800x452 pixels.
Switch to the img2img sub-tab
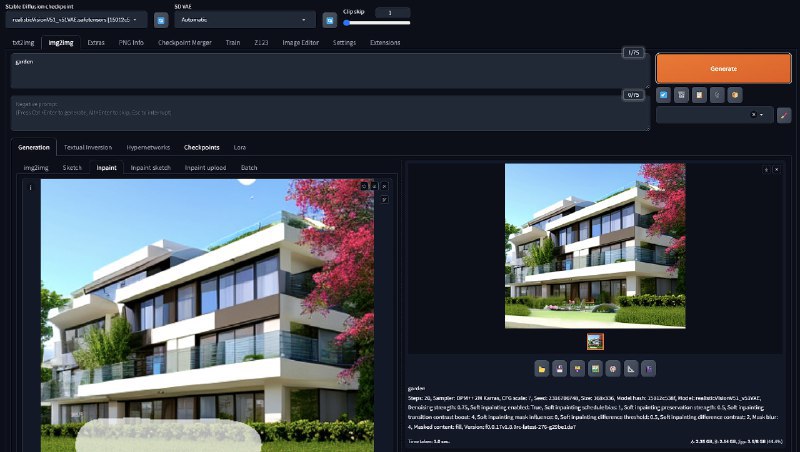36,168
